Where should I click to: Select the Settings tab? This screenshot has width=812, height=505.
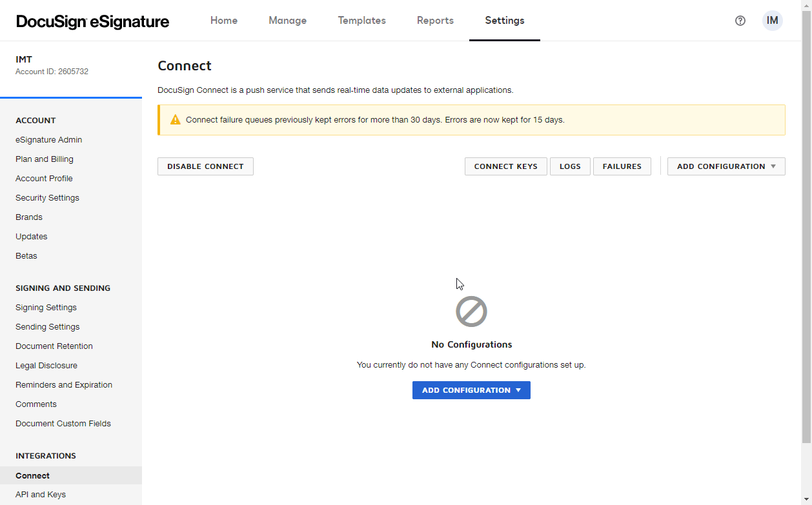pyautogui.click(x=505, y=21)
